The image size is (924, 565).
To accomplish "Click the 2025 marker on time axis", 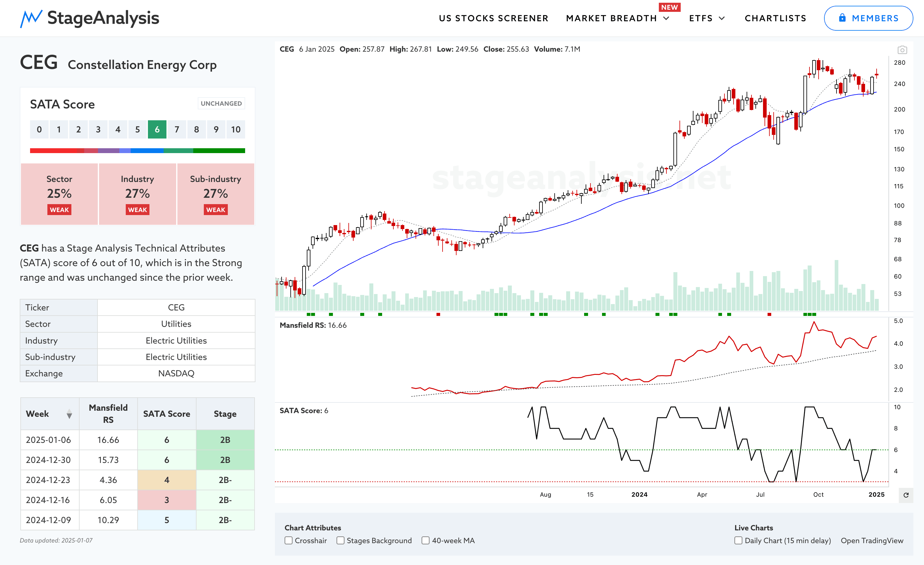I will (876, 495).
